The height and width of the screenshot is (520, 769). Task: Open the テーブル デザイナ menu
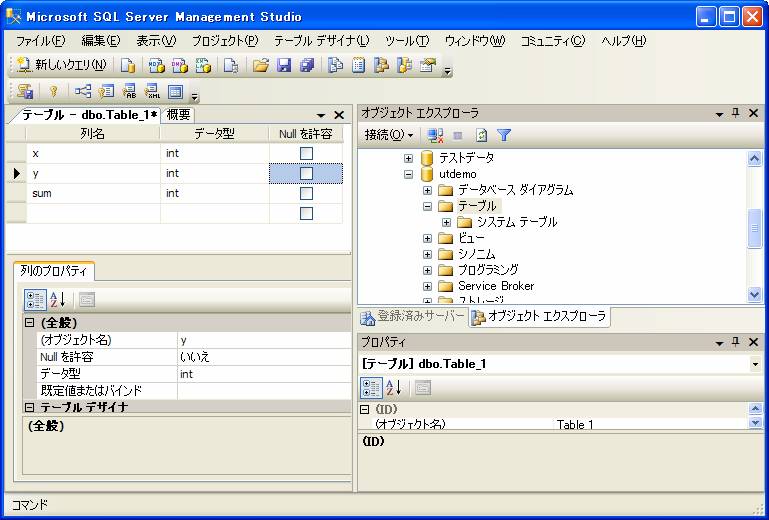(321, 41)
